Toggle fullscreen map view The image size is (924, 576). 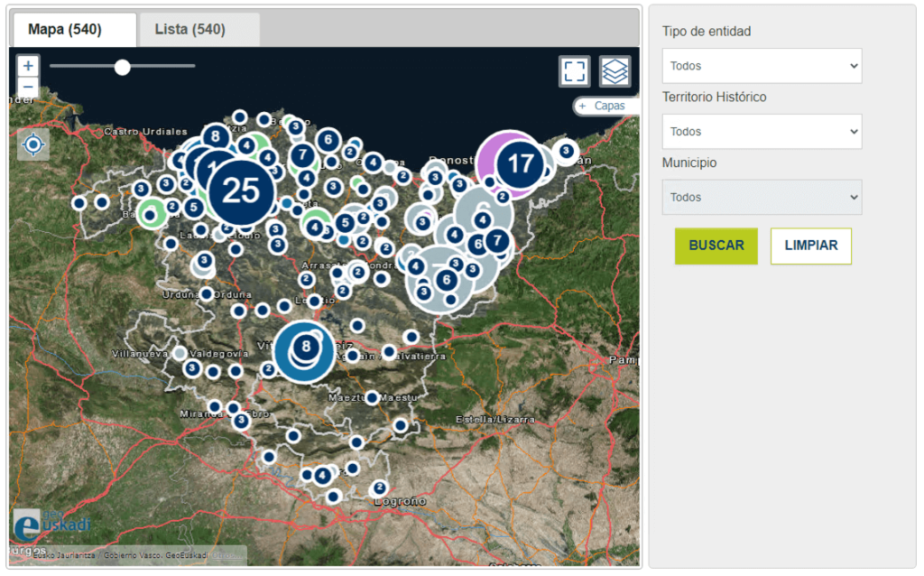[x=575, y=71]
